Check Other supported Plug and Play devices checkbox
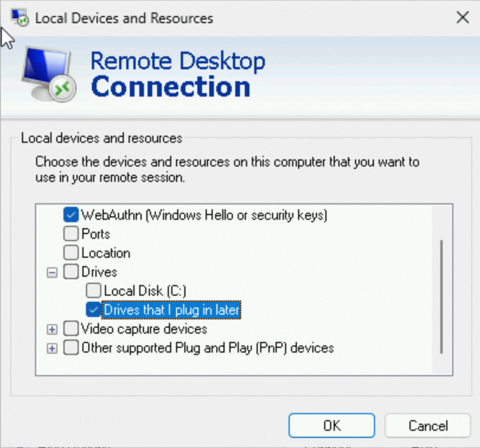Viewport: 480px width, 448px height. (x=71, y=348)
